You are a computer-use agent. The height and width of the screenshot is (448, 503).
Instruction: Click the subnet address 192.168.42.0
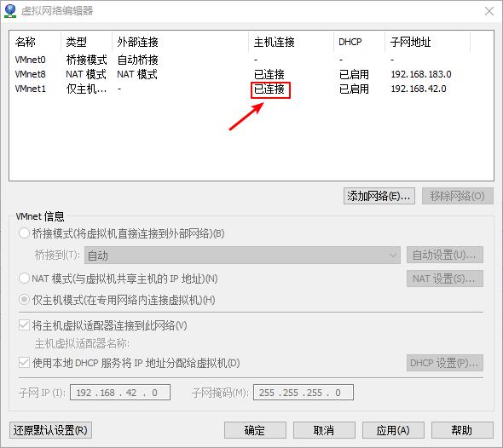click(x=419, y=89)
